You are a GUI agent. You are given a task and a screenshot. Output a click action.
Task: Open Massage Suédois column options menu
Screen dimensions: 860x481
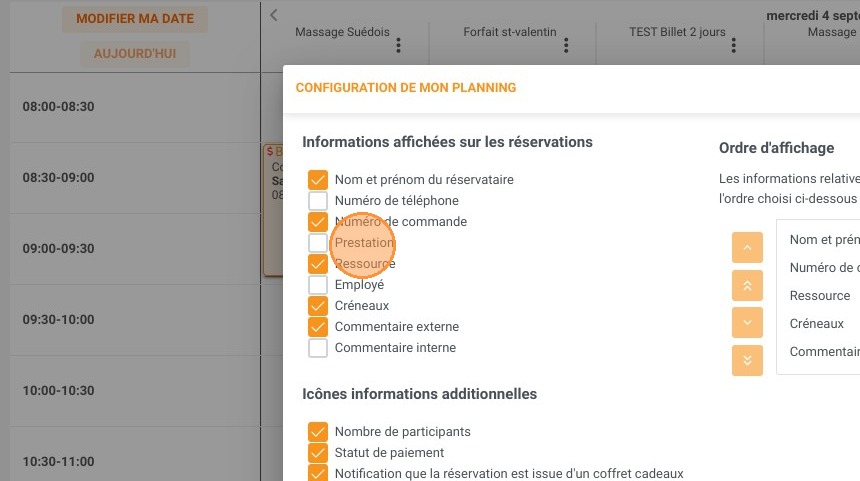click(399, 46)
